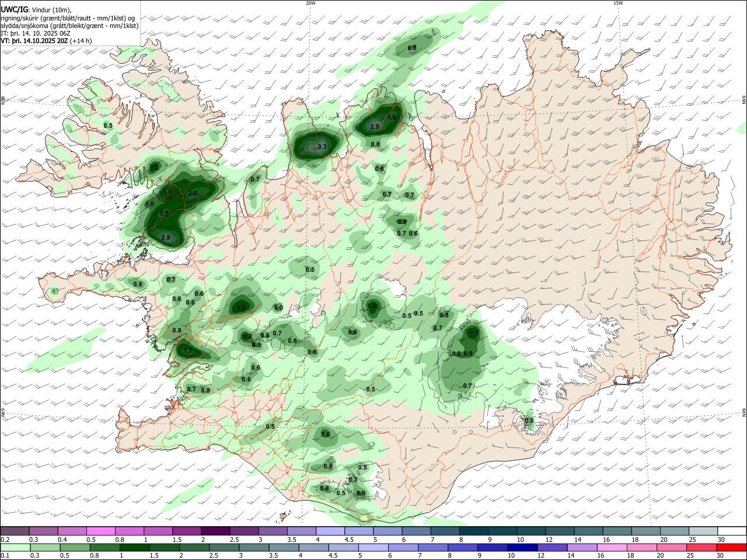Click the 0.2 label on the snow scale
Viewport: 747px width, 560px height.
coord(5,540)
